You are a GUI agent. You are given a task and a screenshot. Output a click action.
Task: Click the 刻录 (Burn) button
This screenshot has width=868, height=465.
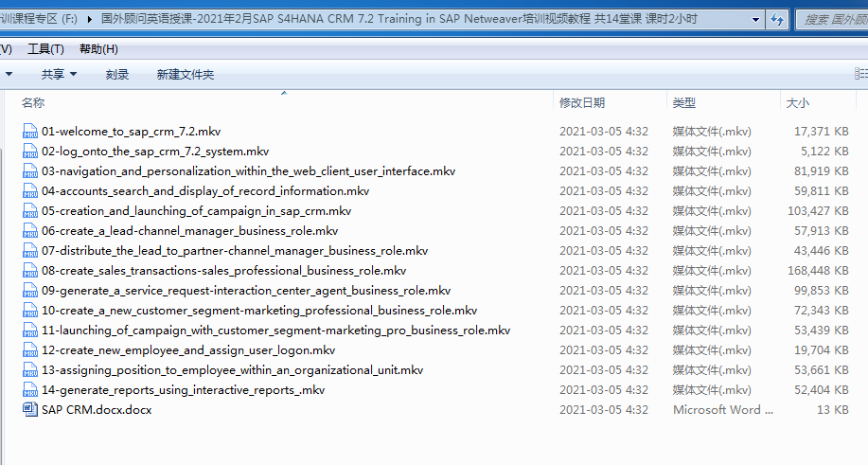pos(116,74)
